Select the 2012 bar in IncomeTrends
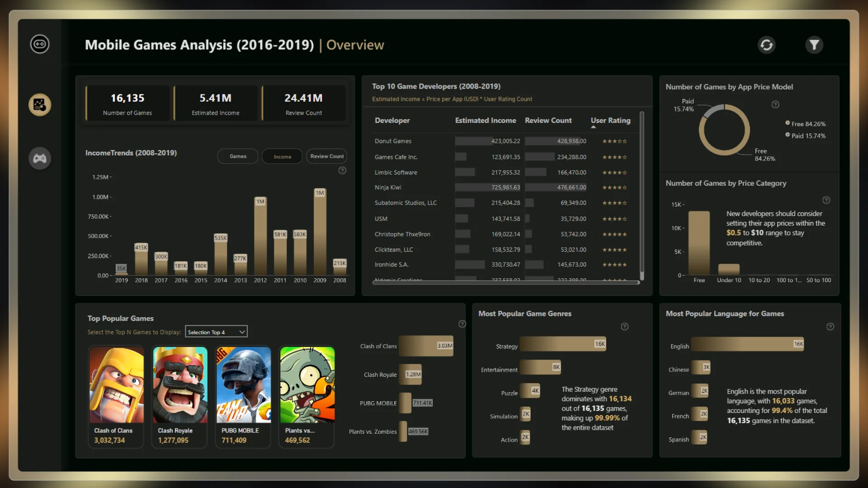 point(260,236)
